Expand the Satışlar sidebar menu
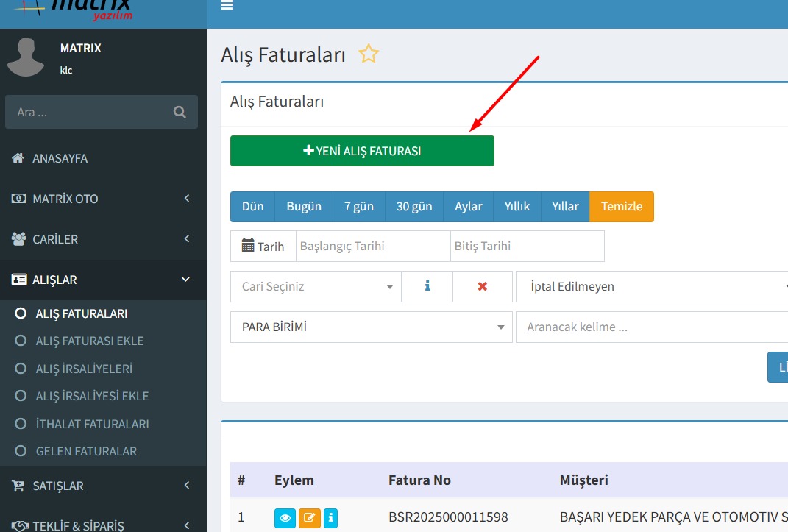 [103, 486]
